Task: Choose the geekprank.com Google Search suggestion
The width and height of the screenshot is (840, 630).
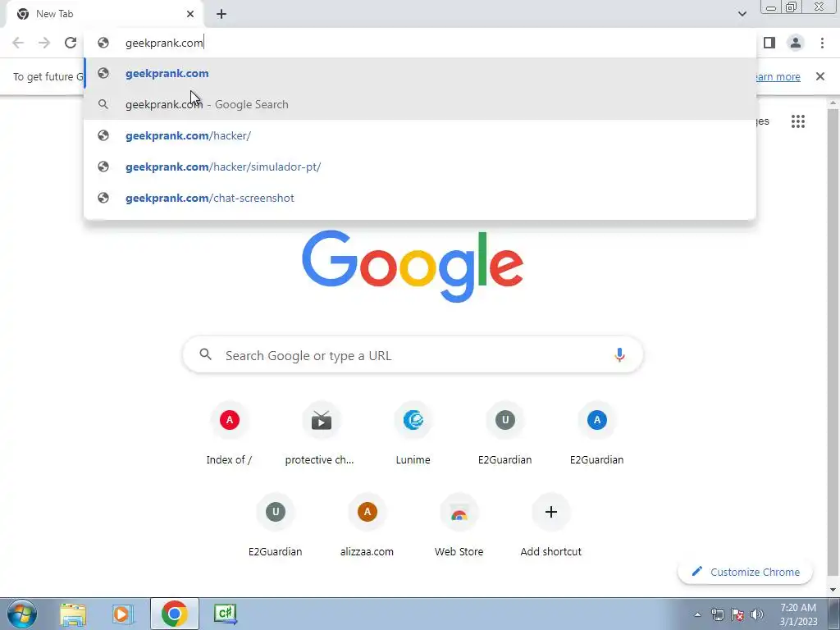Action: (x=420, y=104)
